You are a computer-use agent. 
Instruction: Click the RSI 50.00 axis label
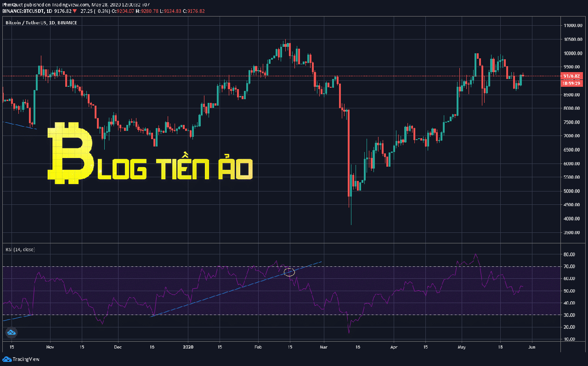(570, 291)
